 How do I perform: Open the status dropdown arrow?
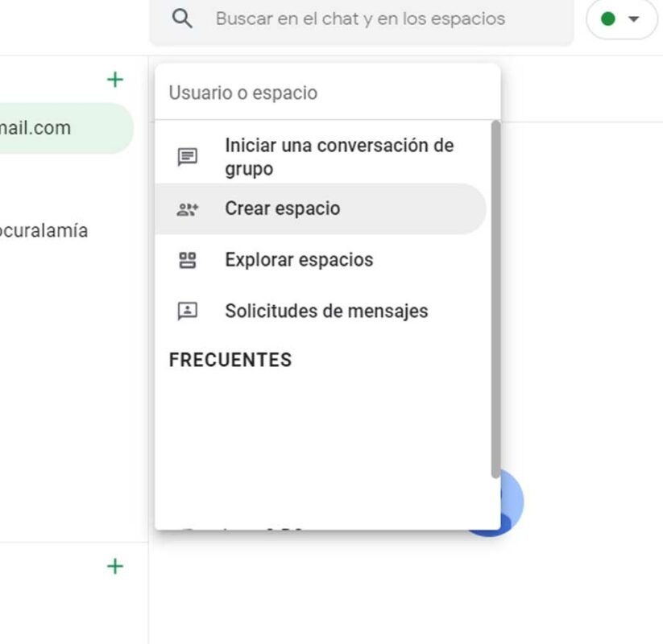633,19
